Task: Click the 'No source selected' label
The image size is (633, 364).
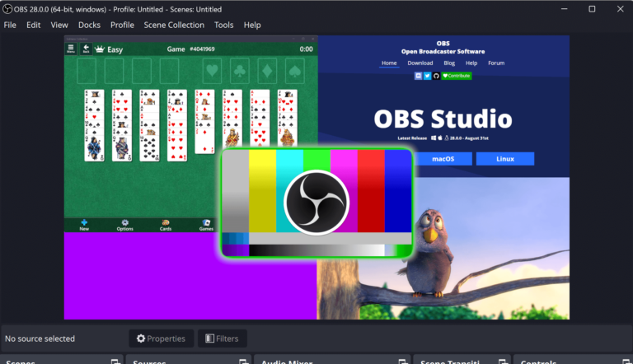Action: pos(40,338)
